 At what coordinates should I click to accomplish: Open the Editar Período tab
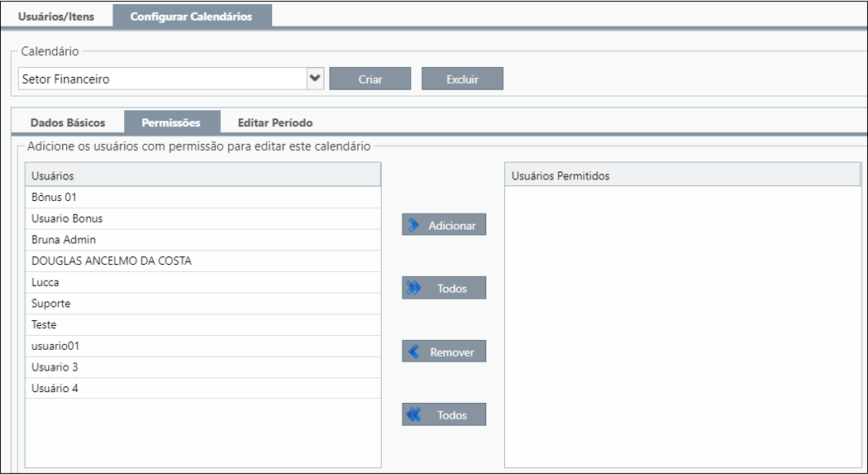click(275, 122)
